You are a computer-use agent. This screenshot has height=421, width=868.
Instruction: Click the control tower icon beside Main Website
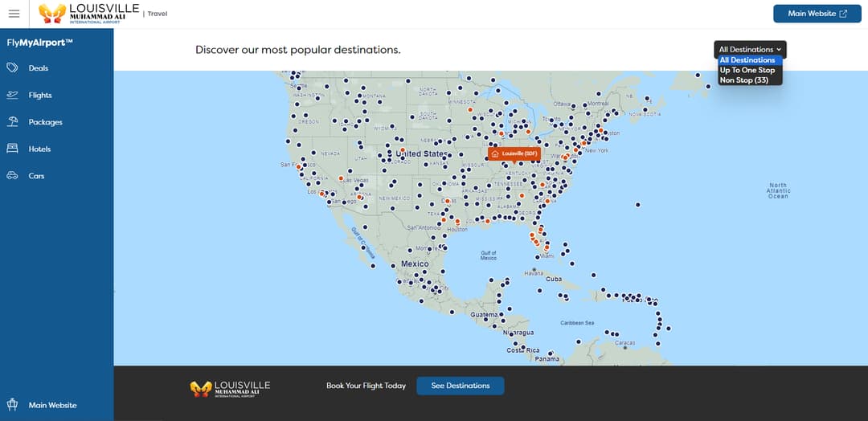click(12, 404)
